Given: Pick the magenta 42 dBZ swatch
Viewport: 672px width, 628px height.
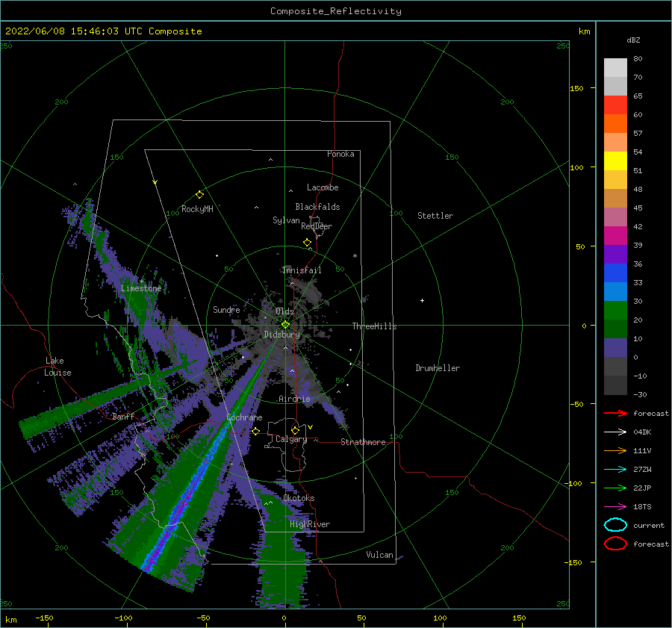Looking at the screenshot, I should tap(615, 236).
